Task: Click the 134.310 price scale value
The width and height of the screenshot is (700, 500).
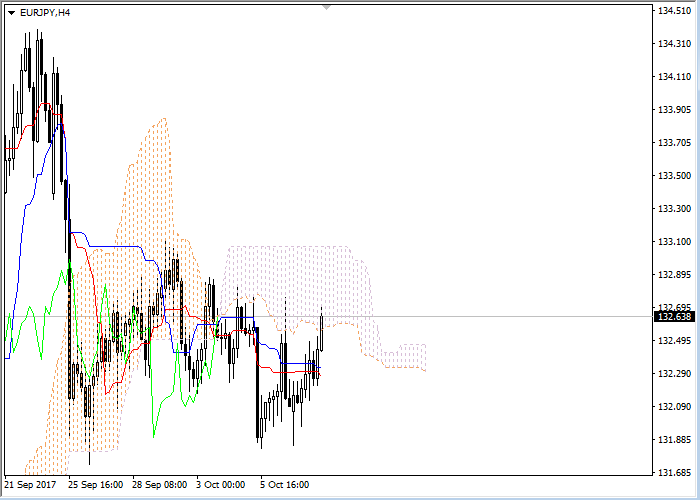Action: coord(675,44)
